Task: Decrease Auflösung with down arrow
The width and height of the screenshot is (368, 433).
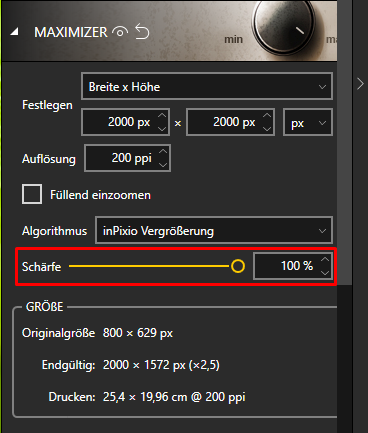Action: click(x=163, y=164)
